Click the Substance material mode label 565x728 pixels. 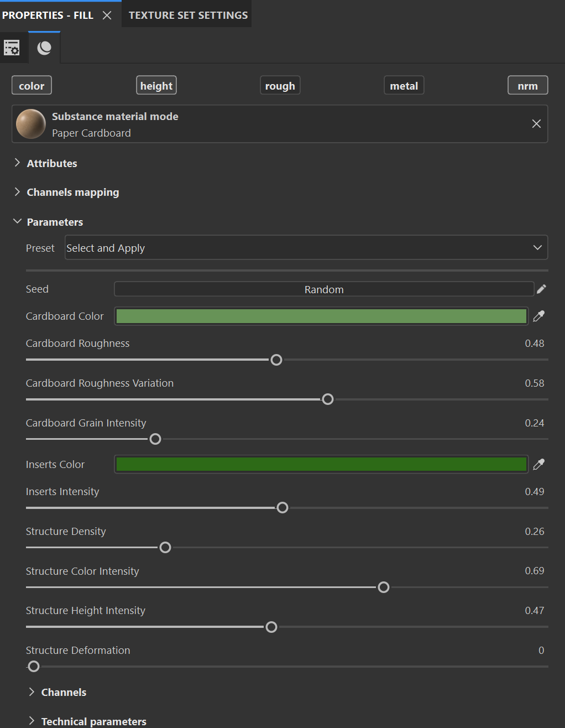point(115,117)
